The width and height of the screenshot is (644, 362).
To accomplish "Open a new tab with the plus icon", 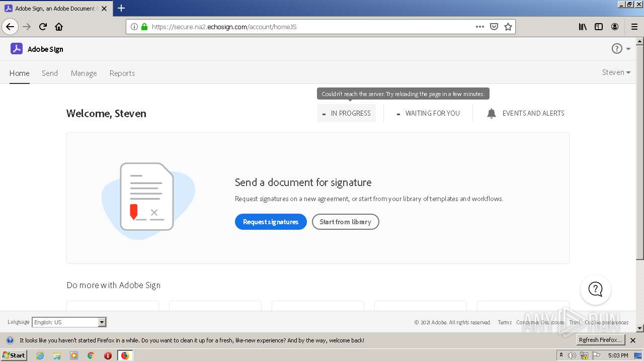I will (121, 8).
